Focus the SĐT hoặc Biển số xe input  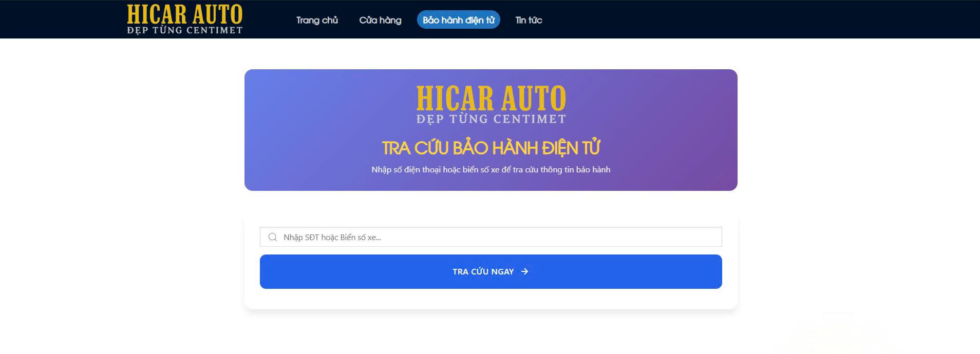(491, 237)
